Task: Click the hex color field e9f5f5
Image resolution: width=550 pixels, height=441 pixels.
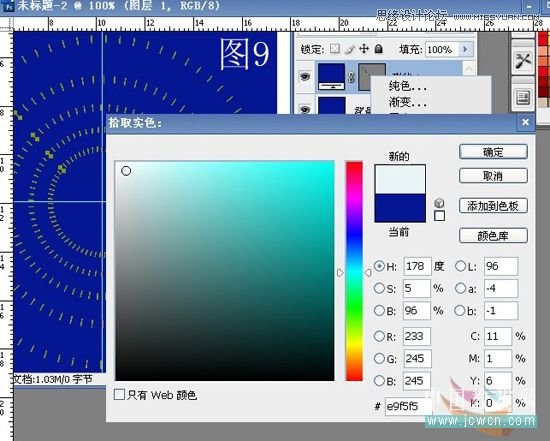Action: [409, 406]
